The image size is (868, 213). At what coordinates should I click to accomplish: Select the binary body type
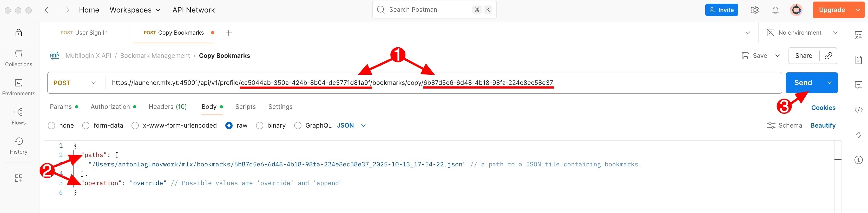pos(259,126)
